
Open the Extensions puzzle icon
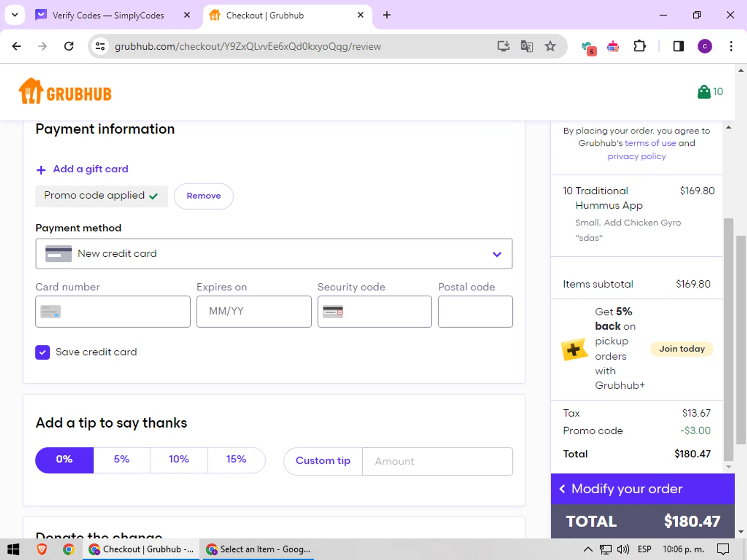click(639, 46)
